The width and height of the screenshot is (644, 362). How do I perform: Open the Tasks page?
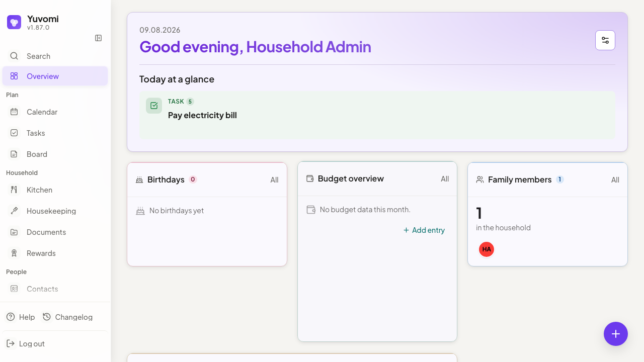[55, 133]
